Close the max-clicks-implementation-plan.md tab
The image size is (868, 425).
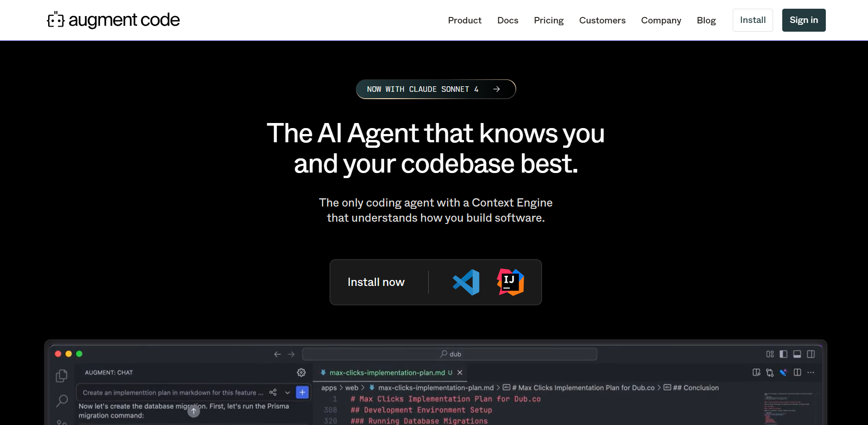coord(460,373)
